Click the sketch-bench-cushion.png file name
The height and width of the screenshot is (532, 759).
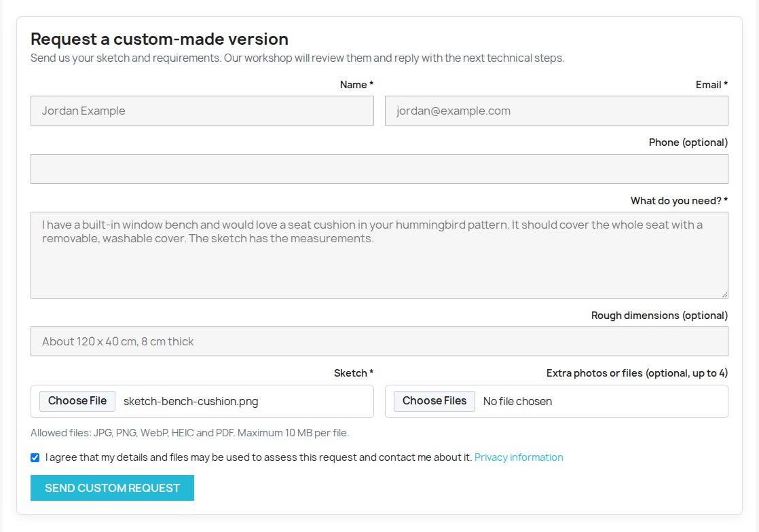tap(191, 402)
